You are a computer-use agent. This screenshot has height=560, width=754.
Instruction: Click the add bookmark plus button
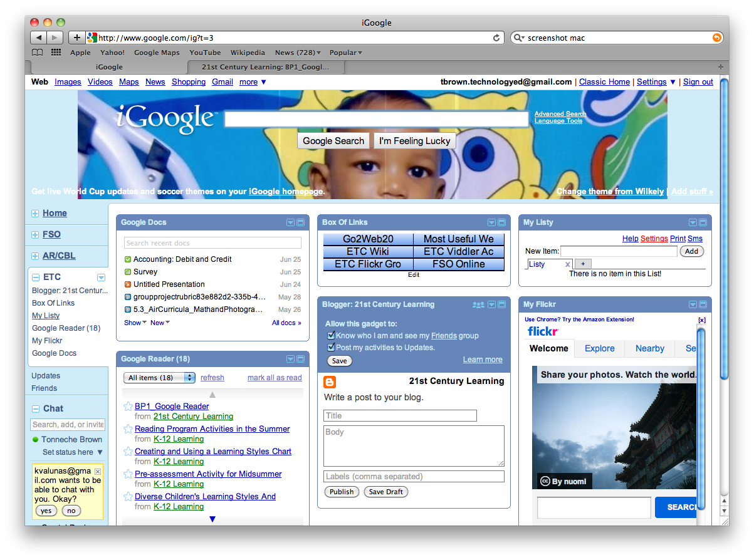[x=76, y=38]
